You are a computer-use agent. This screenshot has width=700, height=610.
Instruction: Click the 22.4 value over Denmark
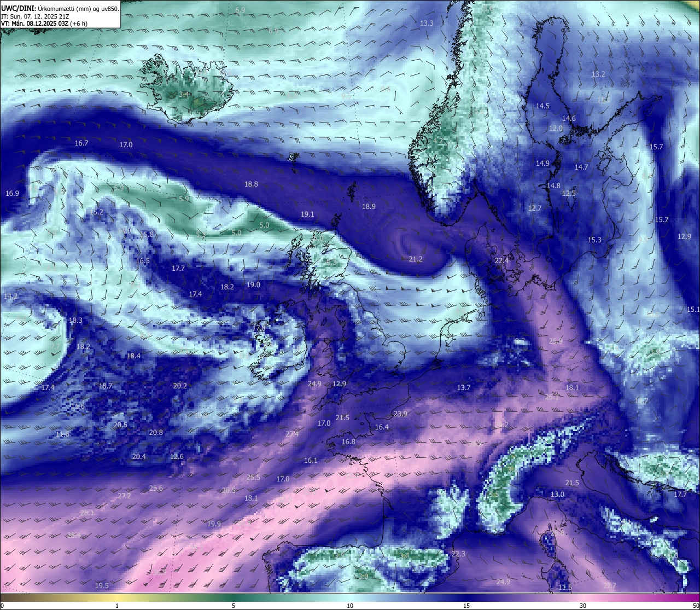point(501,261)
